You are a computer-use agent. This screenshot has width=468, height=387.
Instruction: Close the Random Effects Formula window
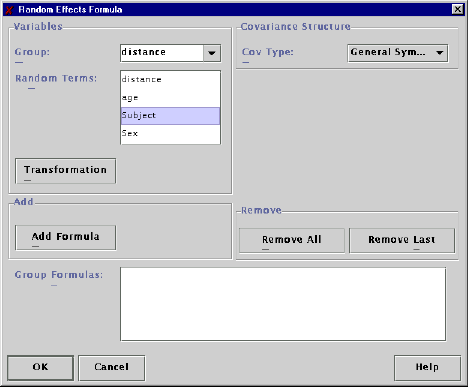click(x=458, y=9)
